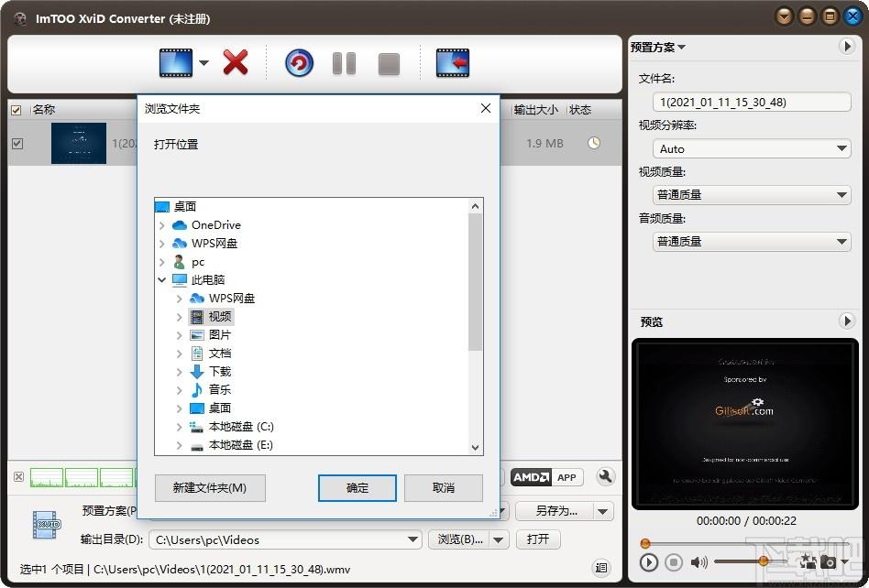
Task: Click the Stop conversion square icon
Action: 389,64
